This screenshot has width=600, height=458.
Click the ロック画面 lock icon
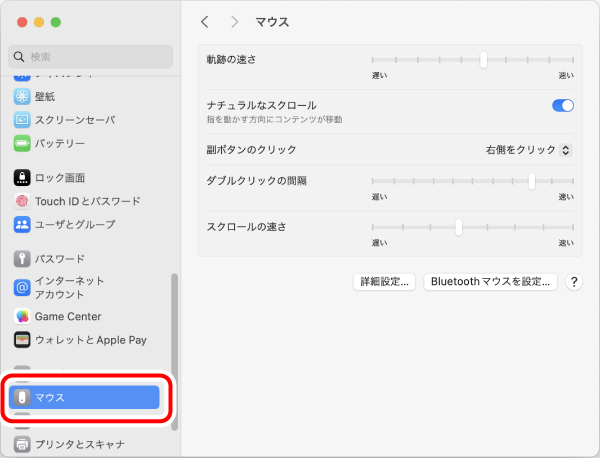click(x=22, y=177)
